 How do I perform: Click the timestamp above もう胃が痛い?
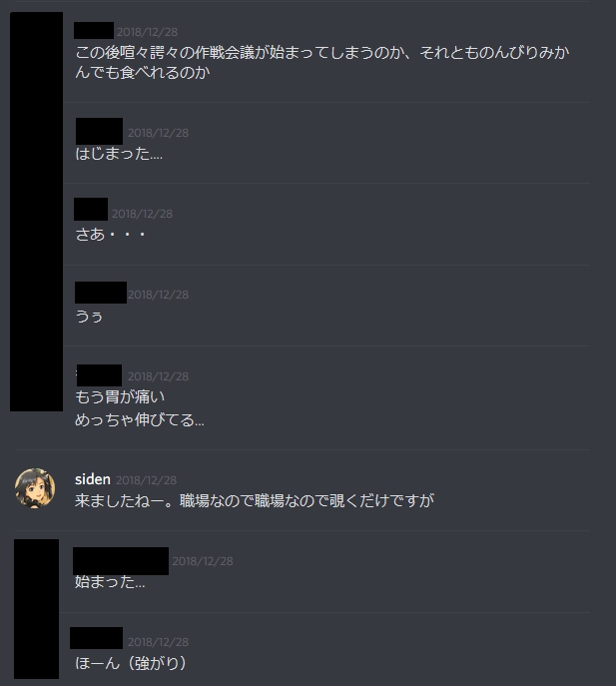click(x=158, y=376)
